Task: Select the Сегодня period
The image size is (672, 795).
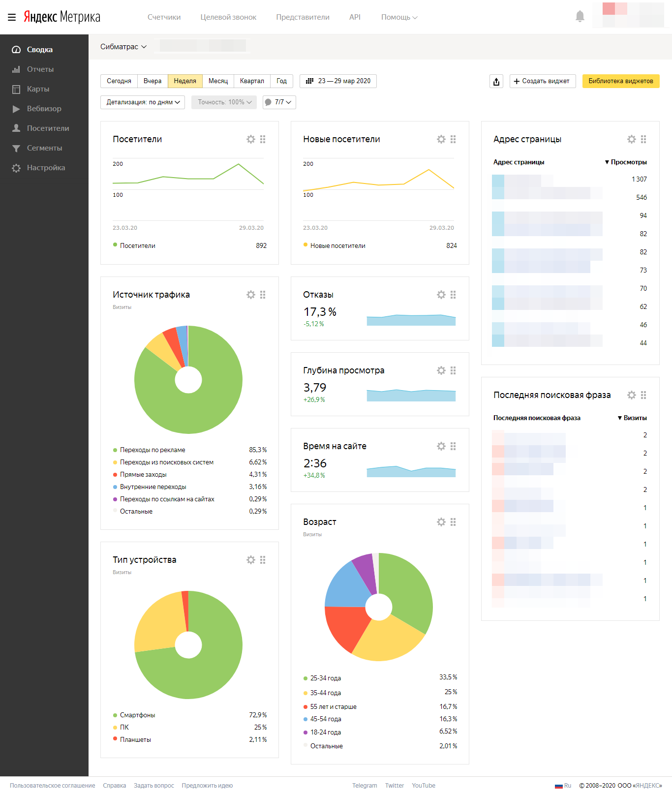Action: click(119, 81)
